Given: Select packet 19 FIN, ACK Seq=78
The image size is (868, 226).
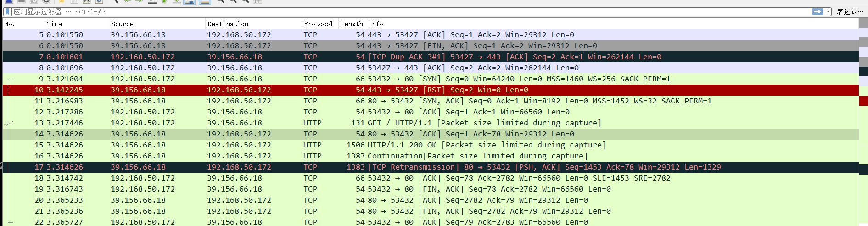Looking at the screenshot, I should pos(431,189).
